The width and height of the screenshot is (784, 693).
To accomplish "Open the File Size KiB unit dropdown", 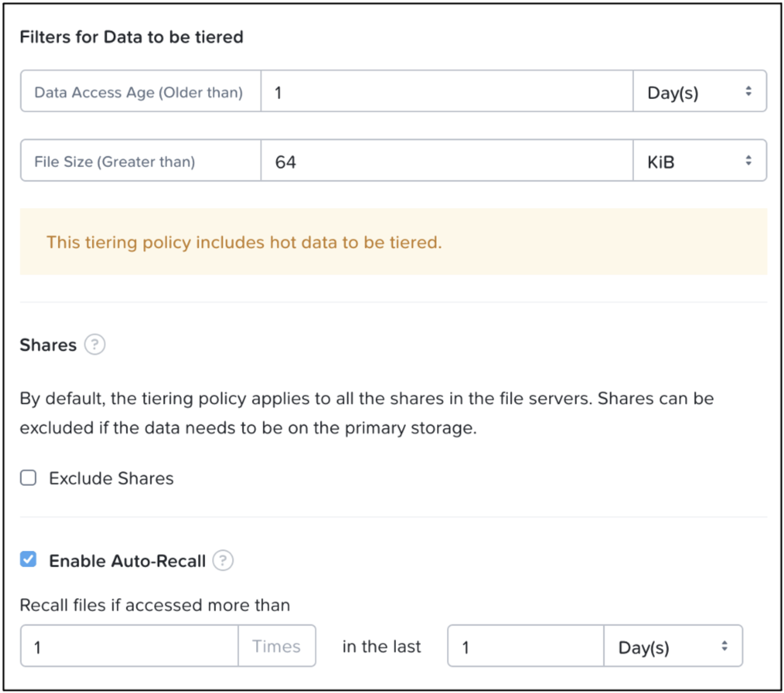I will (x=699, y=161).
